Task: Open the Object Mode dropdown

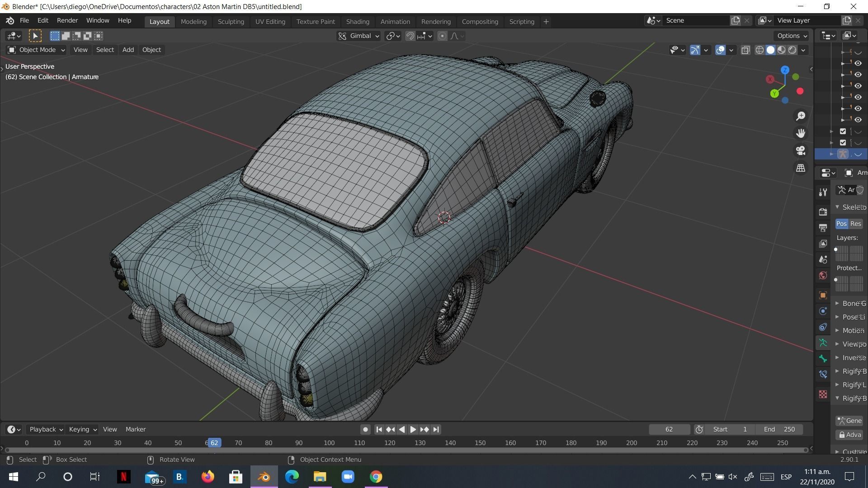Action: [36, 50]
